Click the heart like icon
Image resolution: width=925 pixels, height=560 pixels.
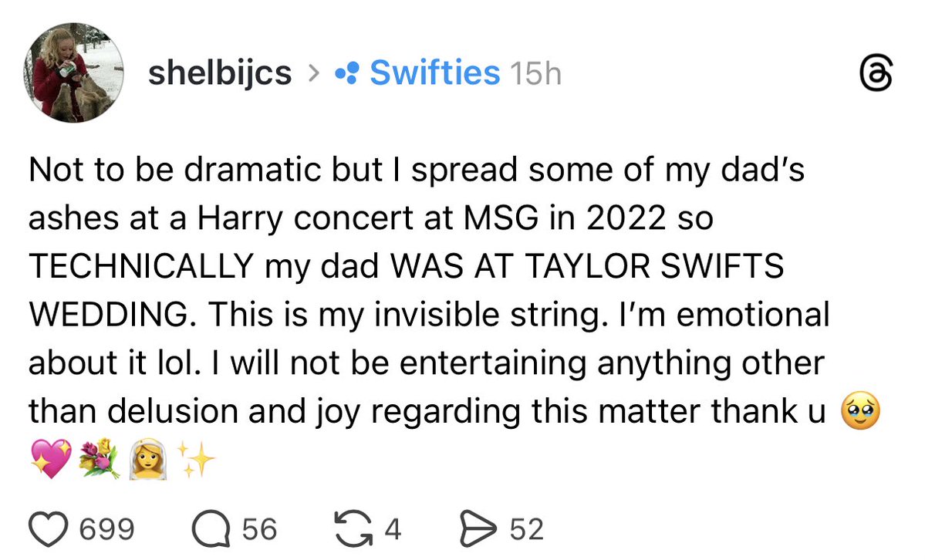coord(49,529)
